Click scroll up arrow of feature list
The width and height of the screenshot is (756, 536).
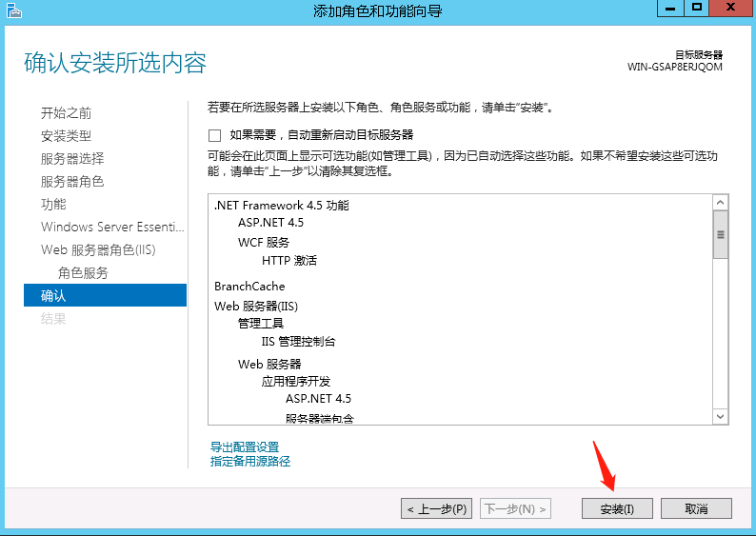click(721, 203)
